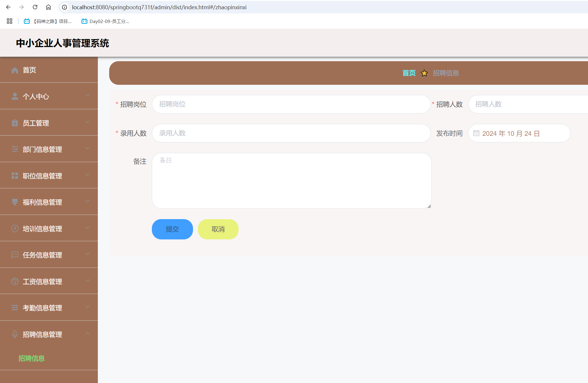The height and width of the screenshot is (383, 588).
Task: Reload the page with refresh icon
Action: click(35, 7)
